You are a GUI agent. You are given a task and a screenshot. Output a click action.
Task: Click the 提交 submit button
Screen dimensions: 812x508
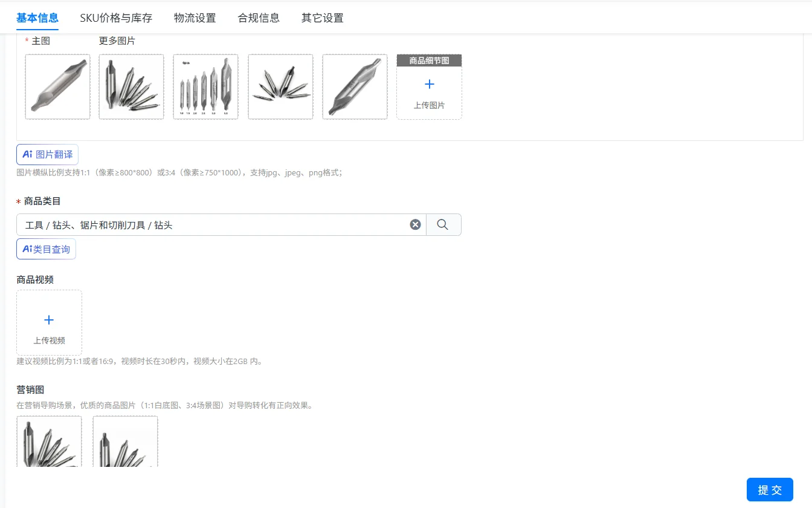click(x=770, y=490)
